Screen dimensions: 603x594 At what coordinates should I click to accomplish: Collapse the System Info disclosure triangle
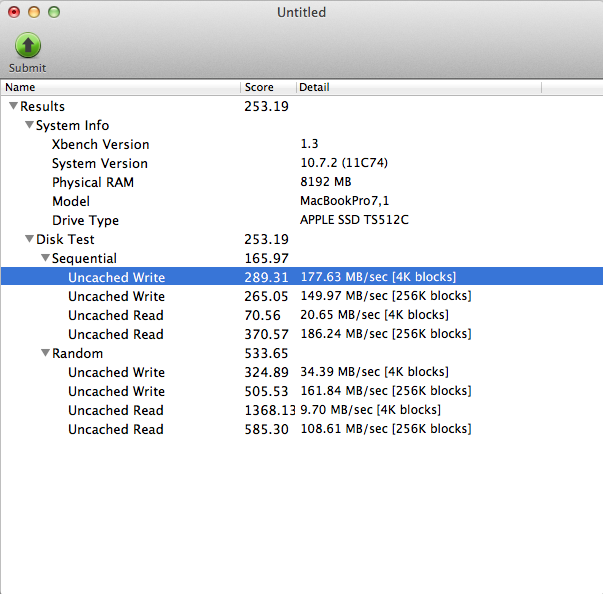coord(29,125)
